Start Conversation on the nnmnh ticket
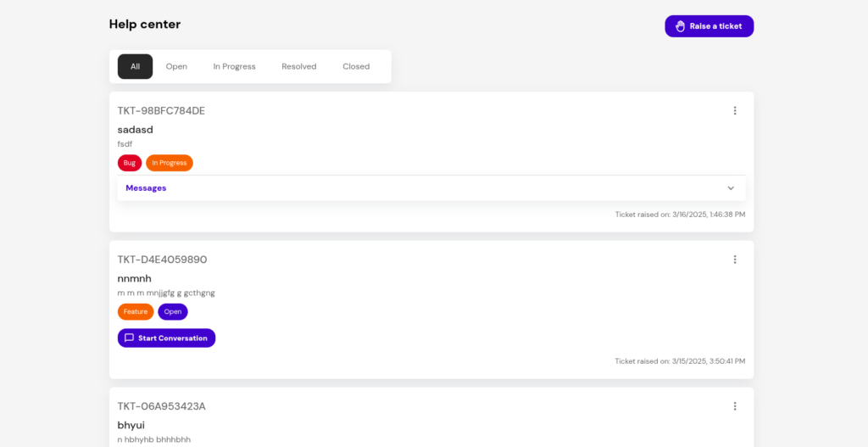 pos(167,338)
